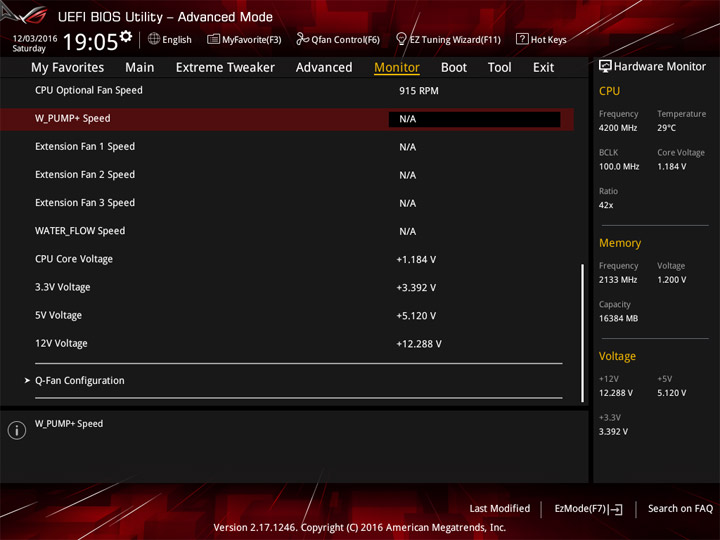The height and width of the screenshot is (540, 720).
Task: Select WATER_FLOW Speed row
Action: (x=287, y=231)
